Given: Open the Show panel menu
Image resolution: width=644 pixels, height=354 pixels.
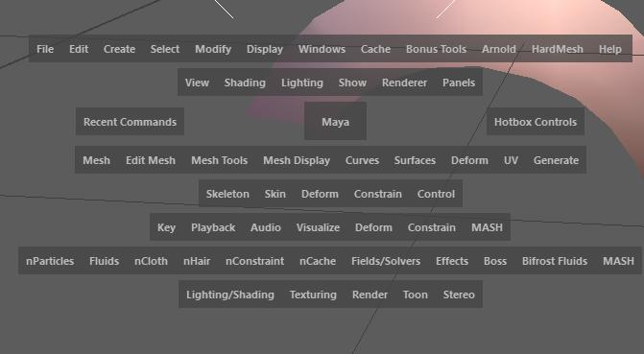Looking at the screenshot, I should point(352,83).
